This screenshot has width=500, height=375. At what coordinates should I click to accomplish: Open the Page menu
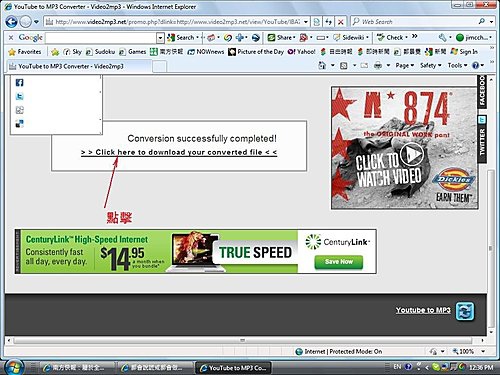[405, 65]
